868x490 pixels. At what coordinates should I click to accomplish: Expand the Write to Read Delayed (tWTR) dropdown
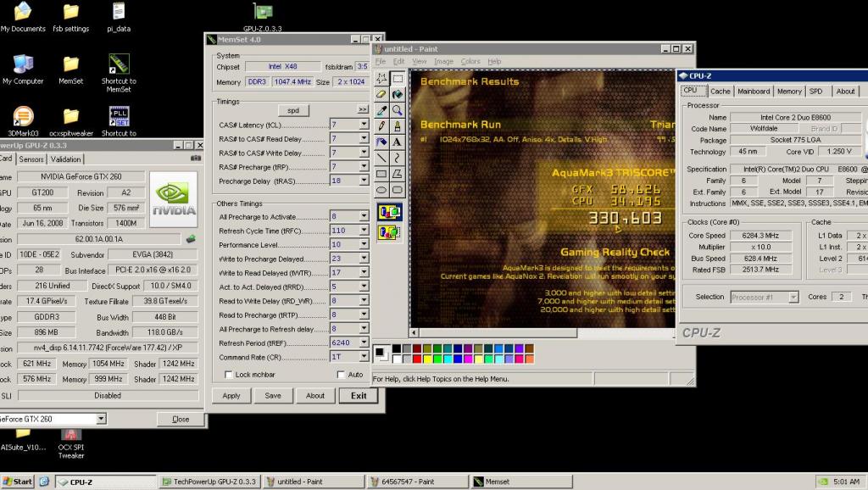364,272
